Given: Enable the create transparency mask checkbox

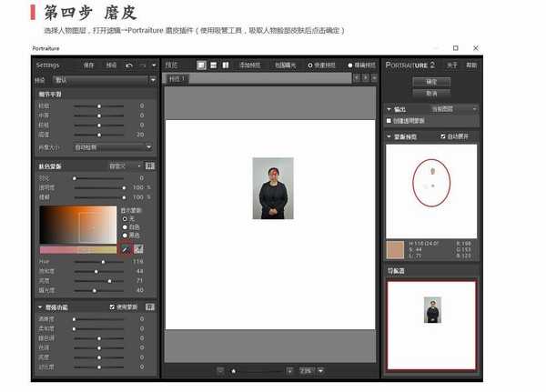Looking at the screenshot, I should coord(389,120).
